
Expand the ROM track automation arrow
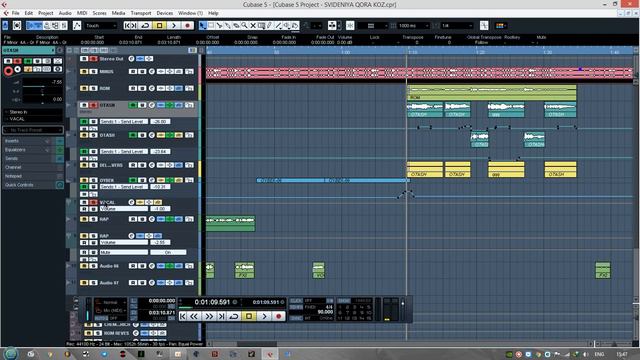point(69,88)
